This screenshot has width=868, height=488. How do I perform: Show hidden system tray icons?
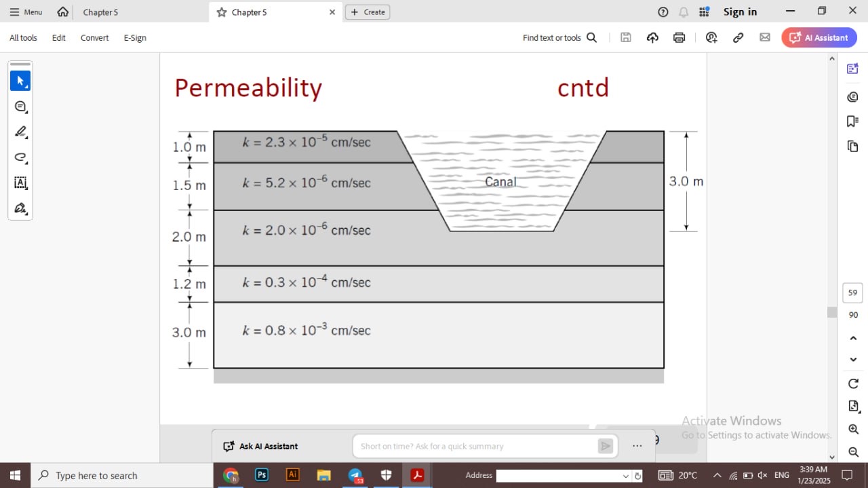pos(717,475)
